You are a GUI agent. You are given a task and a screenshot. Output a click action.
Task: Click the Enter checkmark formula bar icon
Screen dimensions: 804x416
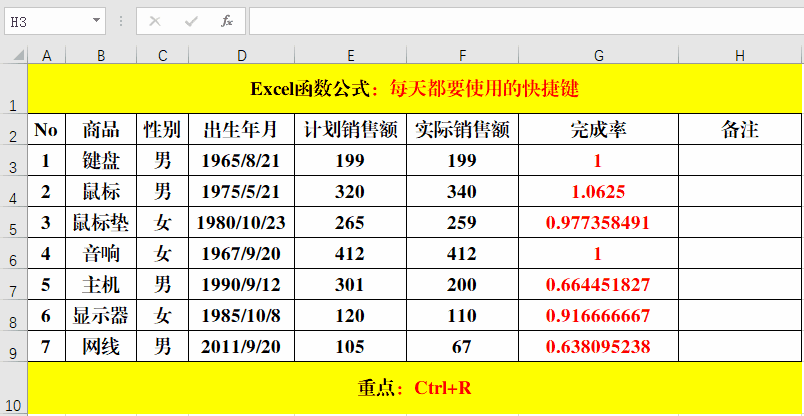[x=191, y=21]
